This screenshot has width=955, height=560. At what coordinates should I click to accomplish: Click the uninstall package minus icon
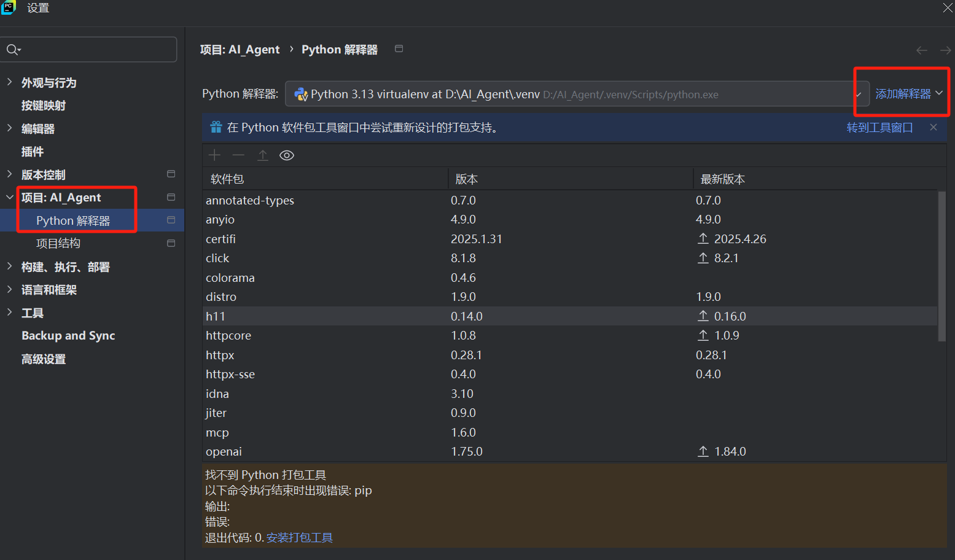(x=238, y=155)
